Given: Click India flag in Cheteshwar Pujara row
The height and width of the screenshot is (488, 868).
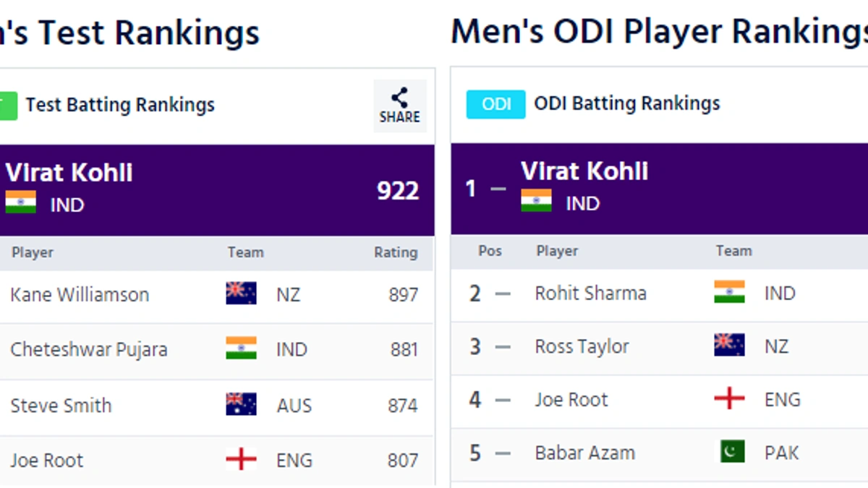Looking at the screenshot, I should tap(241, 348).
